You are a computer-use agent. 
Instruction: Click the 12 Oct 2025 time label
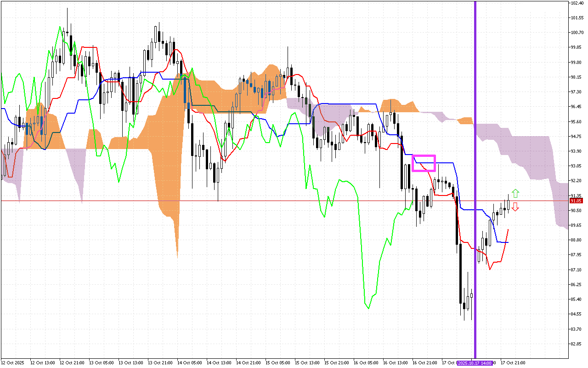[x=12, y=363]
